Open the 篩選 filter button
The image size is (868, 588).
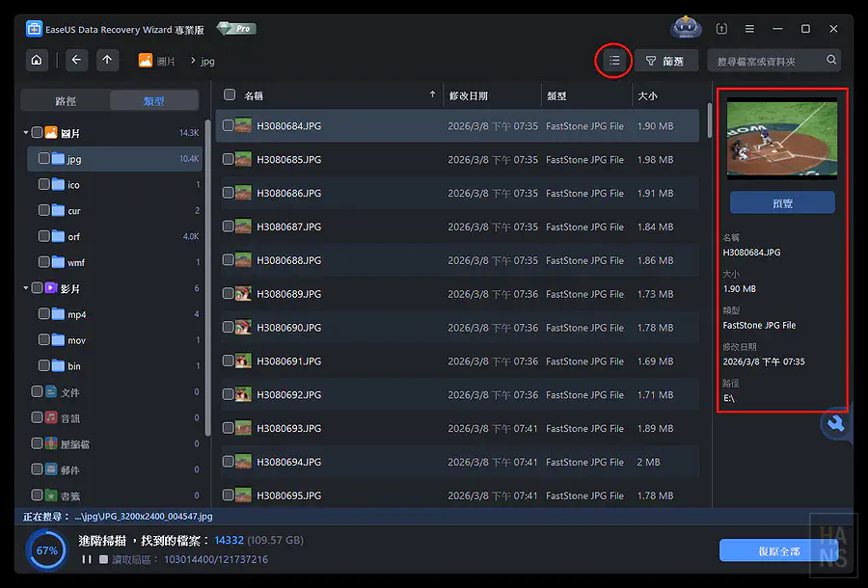(x=665, y=61)
